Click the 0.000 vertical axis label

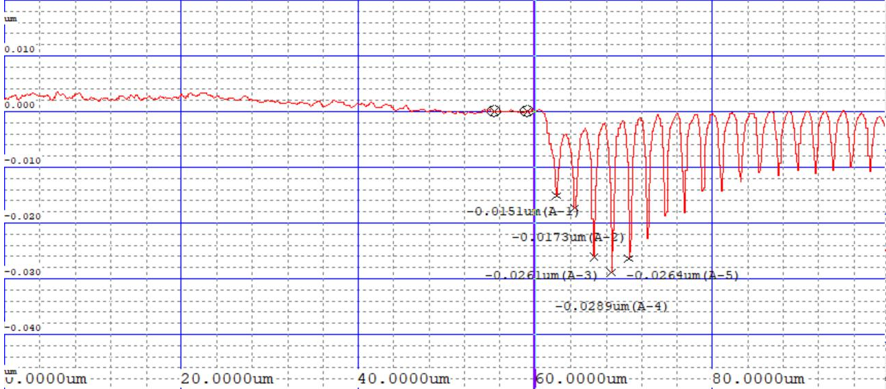[20, 105]
